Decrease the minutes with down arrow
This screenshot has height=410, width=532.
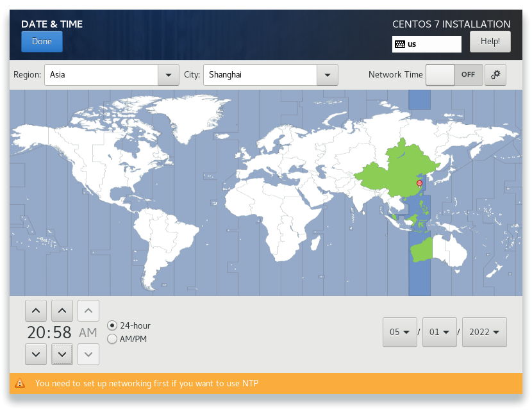pyautogui.click(x=62, y=354)
